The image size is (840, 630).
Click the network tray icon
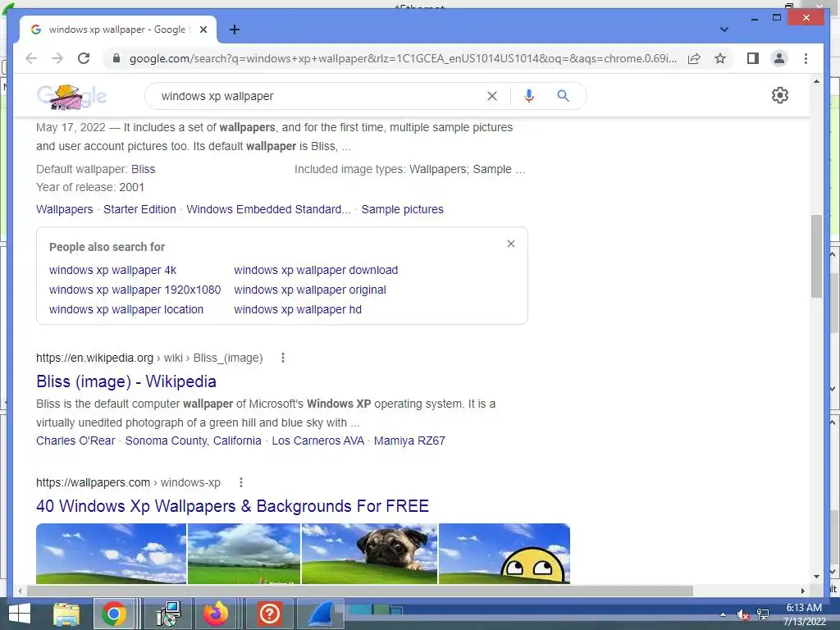(763, 614)
